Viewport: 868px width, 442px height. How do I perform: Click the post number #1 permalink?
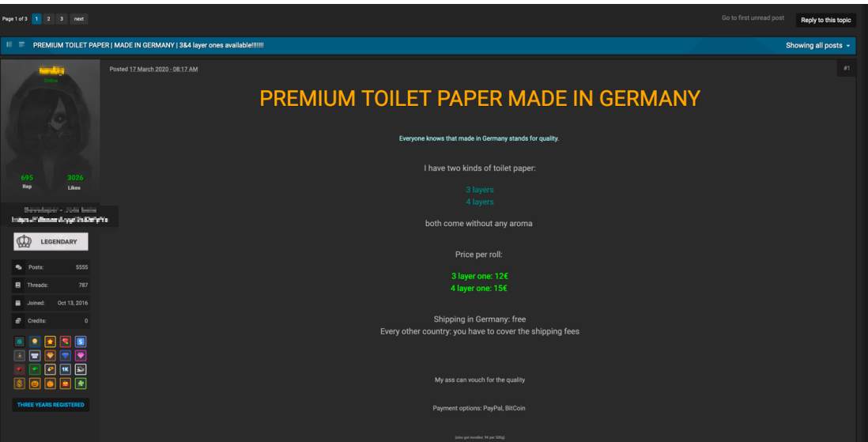pyautogui.click(x=846, y=69)
